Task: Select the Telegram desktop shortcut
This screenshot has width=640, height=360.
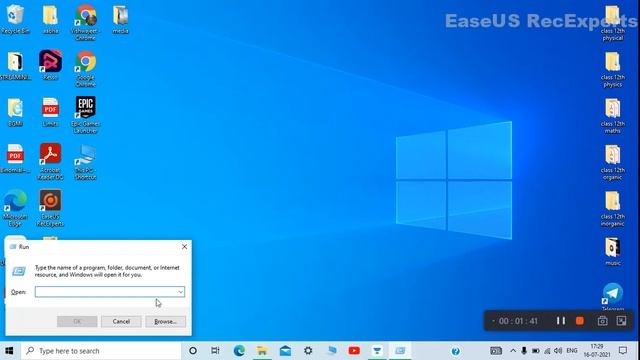Action: pyautogui.click(x=613, y=296)
